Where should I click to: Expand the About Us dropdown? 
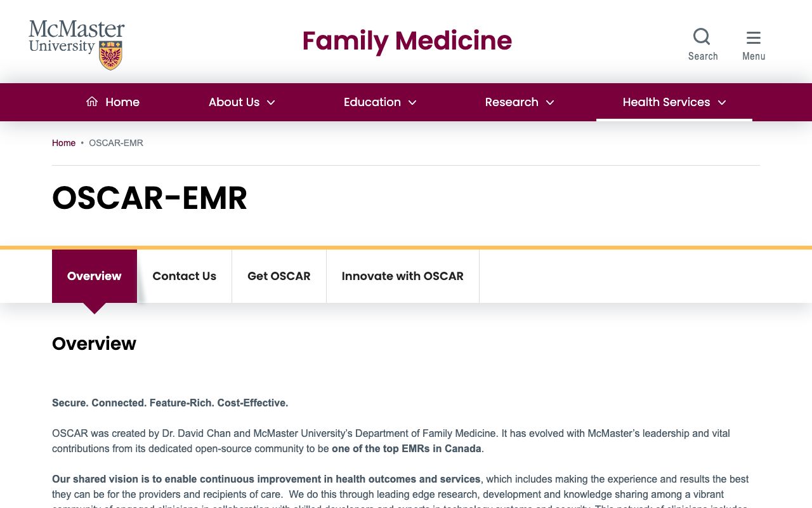(241, 102)
